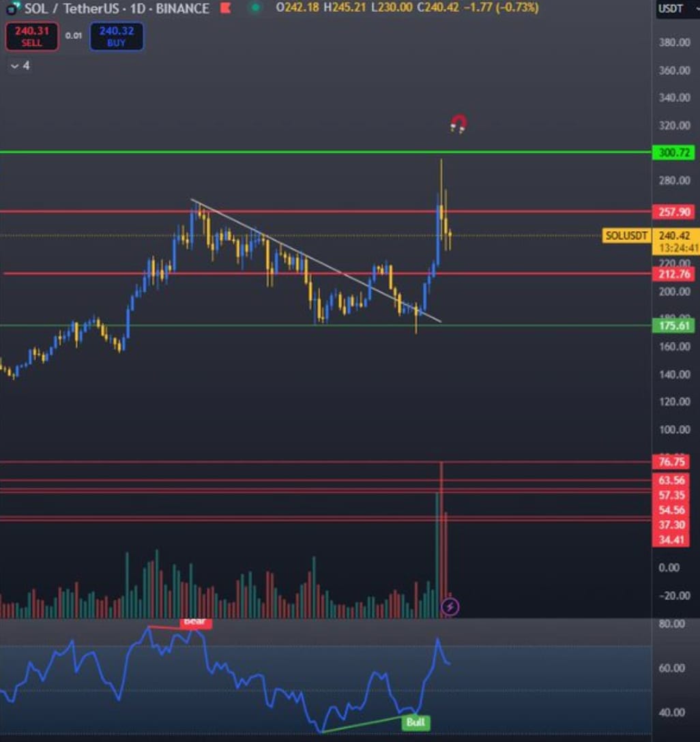The width and height of the screenshot is (700, 742).
Task: Click the 76.75 volume level label
Action: tap(673, 462)
